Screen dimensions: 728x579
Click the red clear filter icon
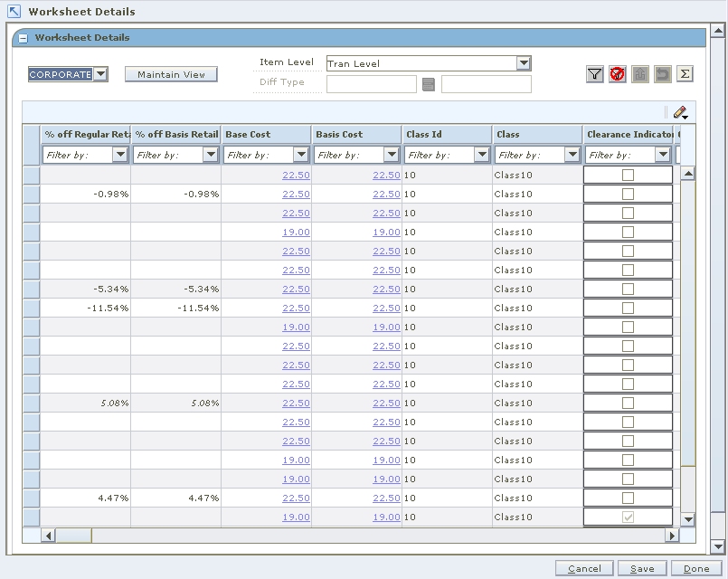pyautogui.click(x=618, y=74)
